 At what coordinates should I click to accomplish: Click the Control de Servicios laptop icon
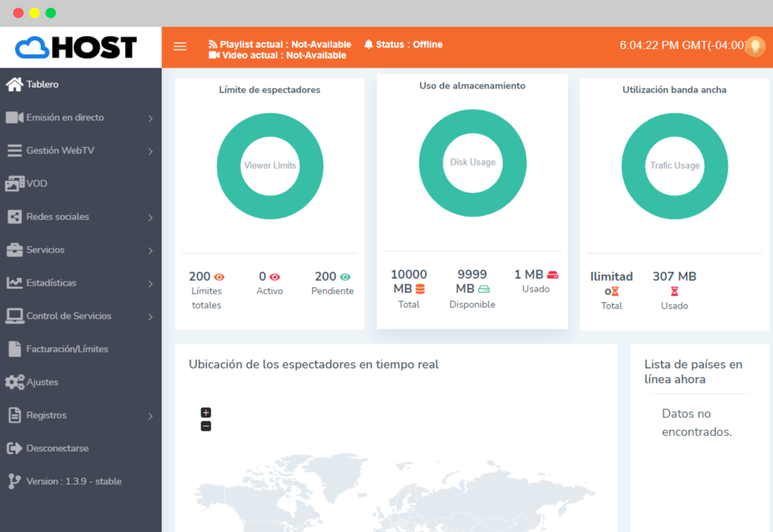(14, 316)
